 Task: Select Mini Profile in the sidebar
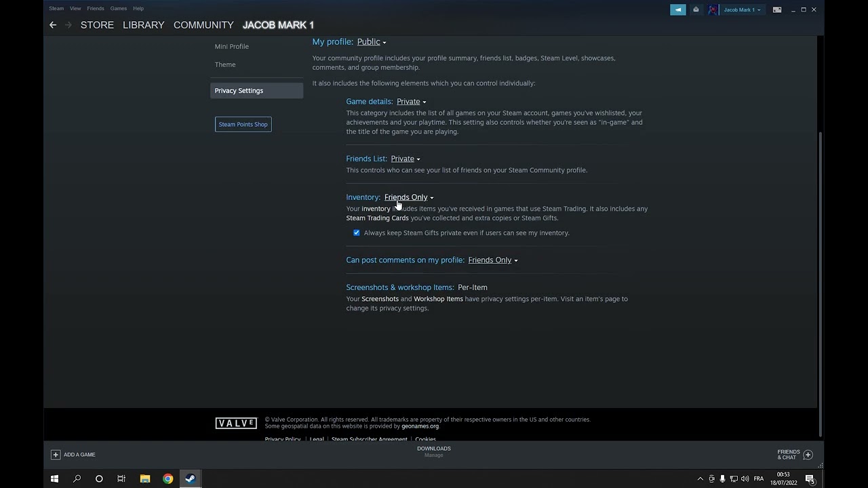coord(232,46)
